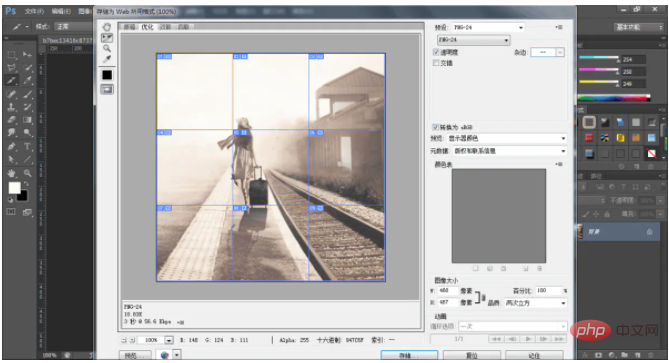This screenshot has height=363, width=669.
Task: Toggle the 交错 interlaced checkbox
Action: coord(436,63)
